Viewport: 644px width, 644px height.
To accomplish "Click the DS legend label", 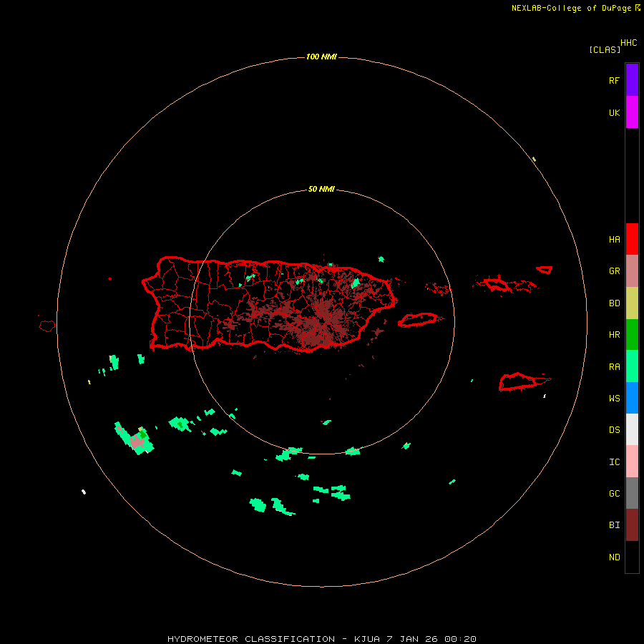I will pyautogui.click(x=614, y=430).
